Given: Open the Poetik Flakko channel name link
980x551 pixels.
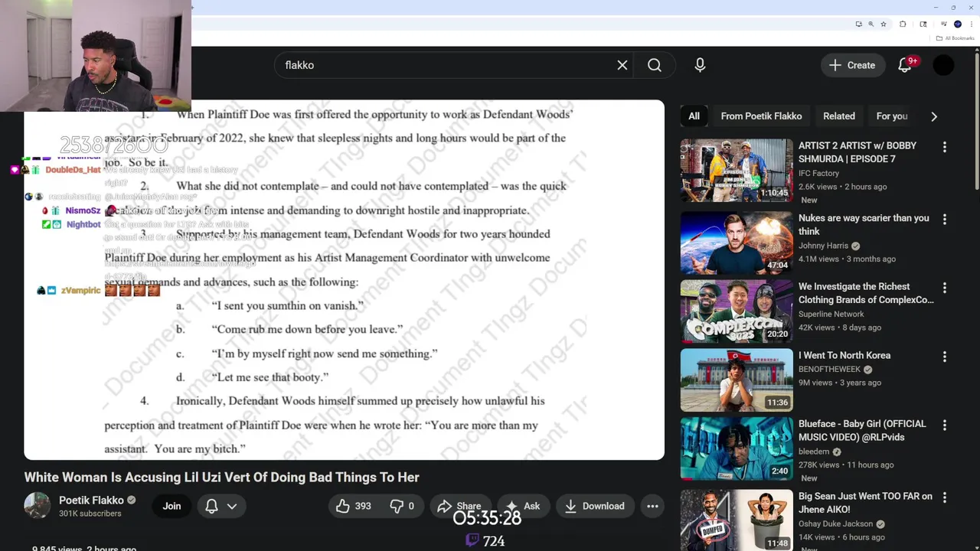Looking at the screenshot, I should coord(91,500).
